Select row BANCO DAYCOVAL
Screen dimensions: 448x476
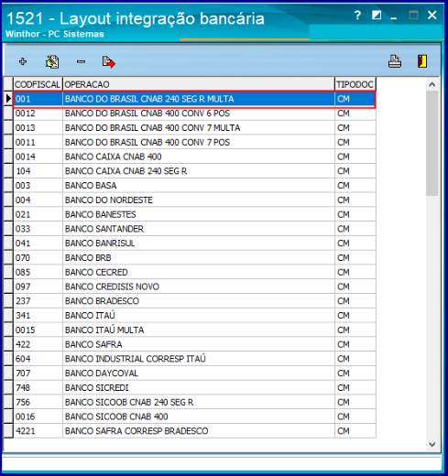194,373
